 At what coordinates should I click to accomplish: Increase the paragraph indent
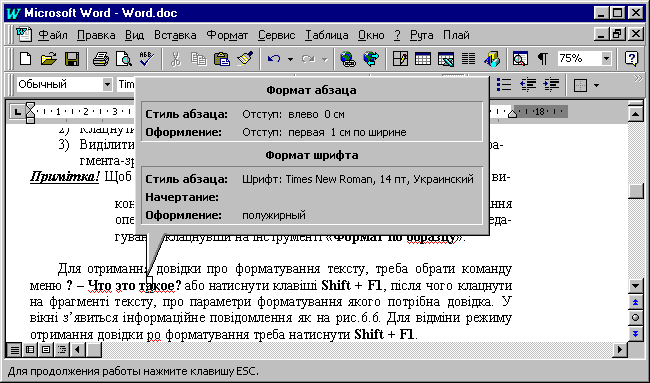coord(551,85)
